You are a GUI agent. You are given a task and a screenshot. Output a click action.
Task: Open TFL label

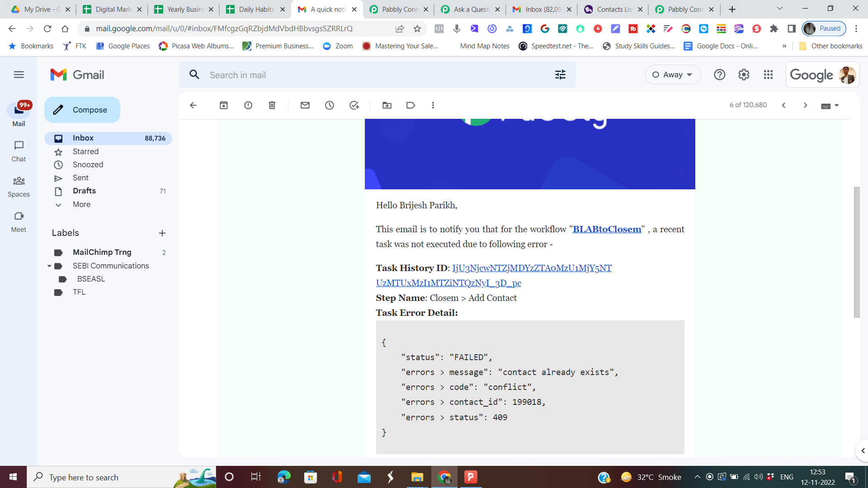point(108,292)
